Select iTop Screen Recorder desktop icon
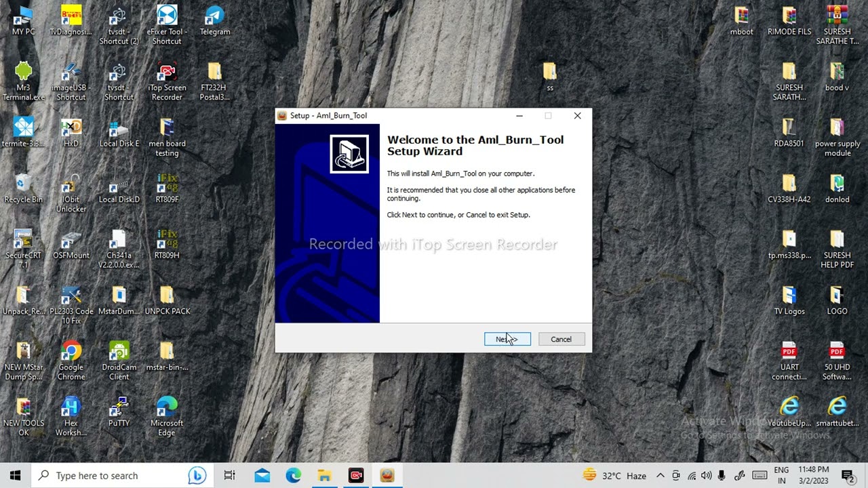 tap(167, 81)
